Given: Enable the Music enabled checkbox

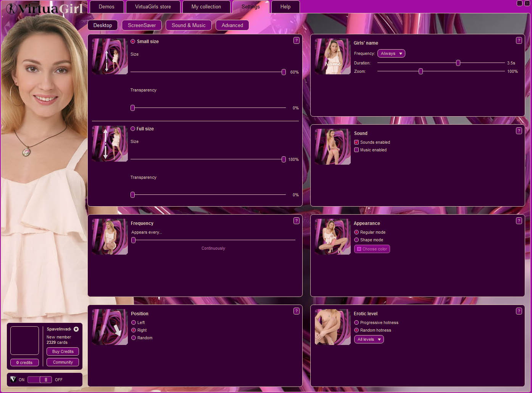Looking at the screenshot, I should [x=356, y=150].
